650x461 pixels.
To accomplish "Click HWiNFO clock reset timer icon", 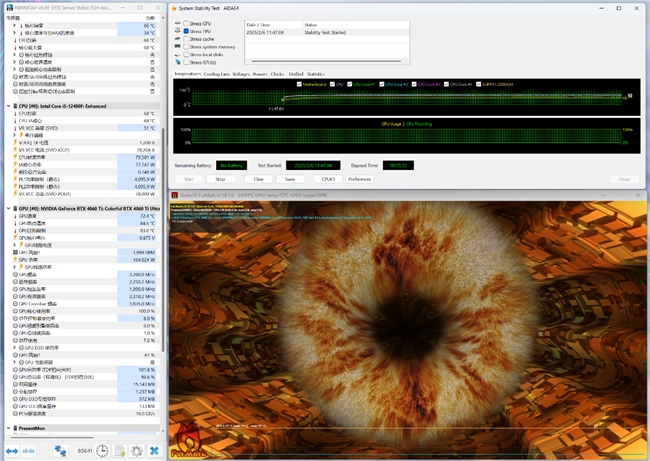I will click(x=102, y=450).
